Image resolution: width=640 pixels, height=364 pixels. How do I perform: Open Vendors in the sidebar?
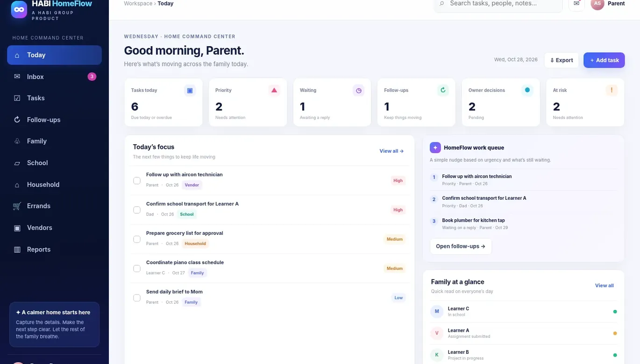tap(54, 228)
